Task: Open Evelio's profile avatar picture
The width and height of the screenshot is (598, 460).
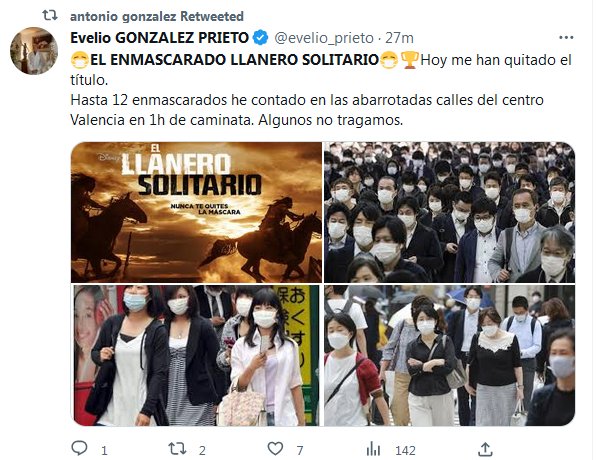Action: (x=34, y=50)
